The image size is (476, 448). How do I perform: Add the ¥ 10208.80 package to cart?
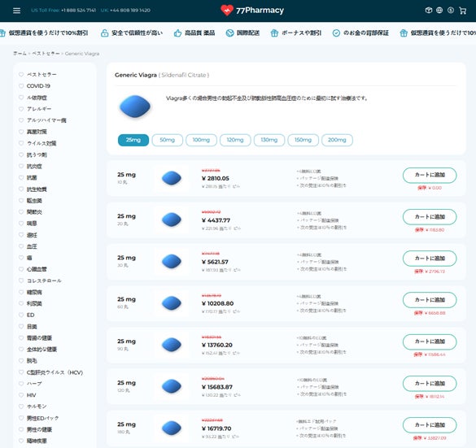click(x=430, y=300)
